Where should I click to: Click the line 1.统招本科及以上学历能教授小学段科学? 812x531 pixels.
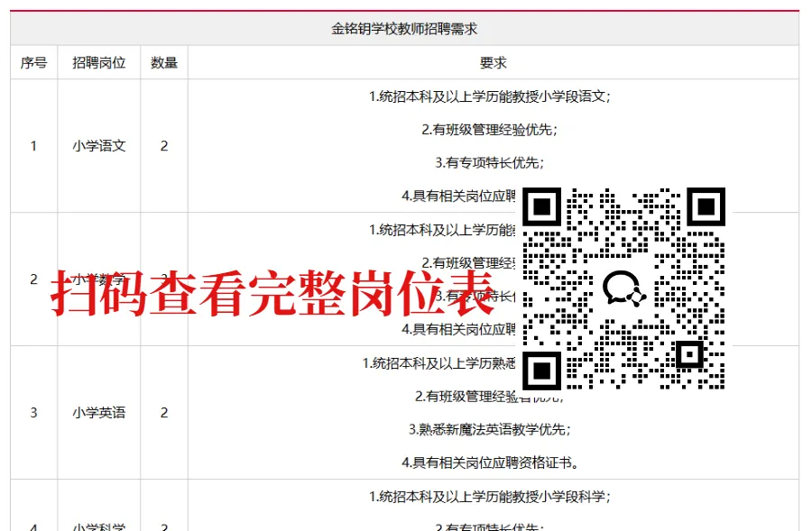pyautogui.click(x=490, y=497)
